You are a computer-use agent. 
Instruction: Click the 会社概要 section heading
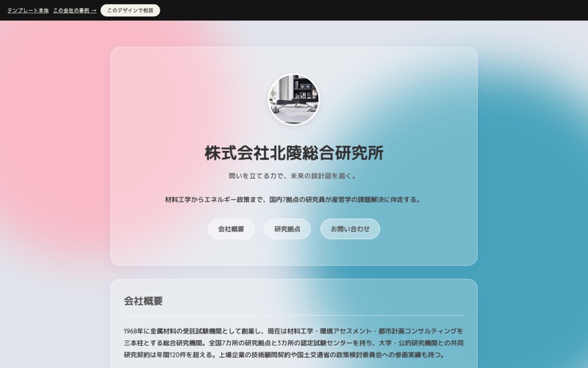click(x=143, y=301)
